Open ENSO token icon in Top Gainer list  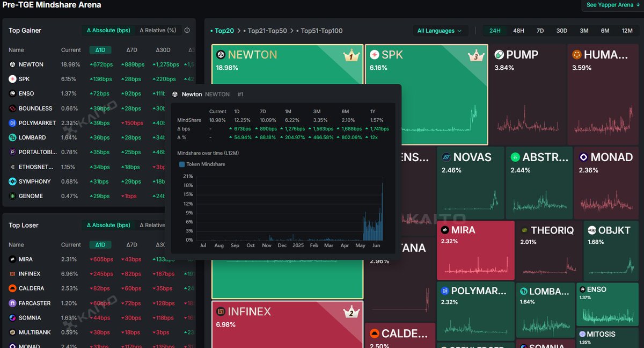point(12,93)
